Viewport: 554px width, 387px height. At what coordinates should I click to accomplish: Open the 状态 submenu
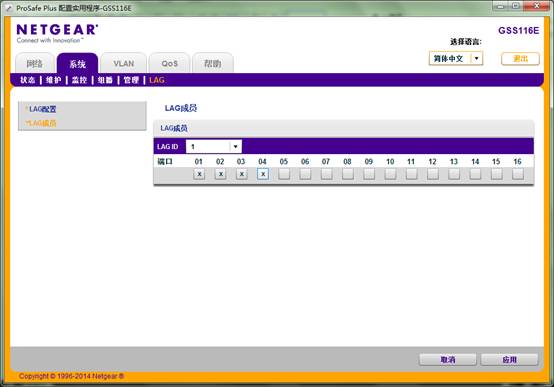click(x=28, y=80)
